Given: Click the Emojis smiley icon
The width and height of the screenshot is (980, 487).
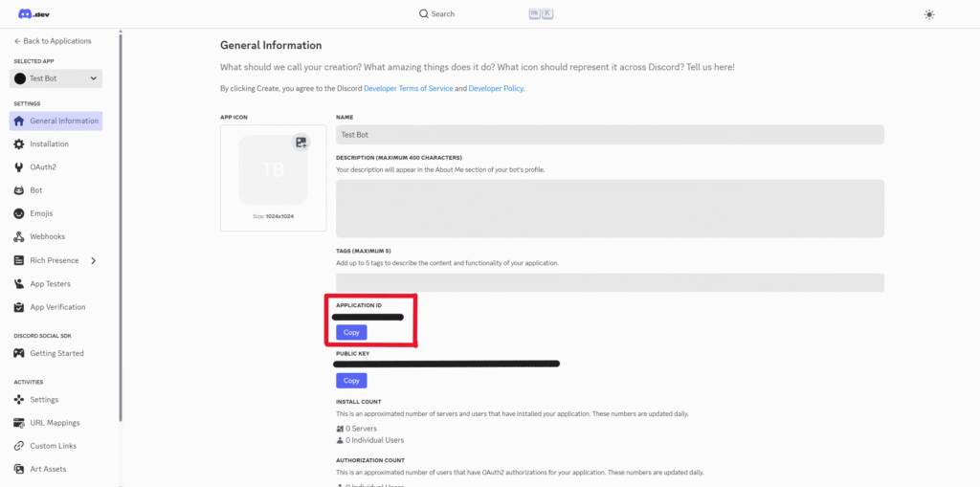Looking at the screenshot, I should [19, 213].
